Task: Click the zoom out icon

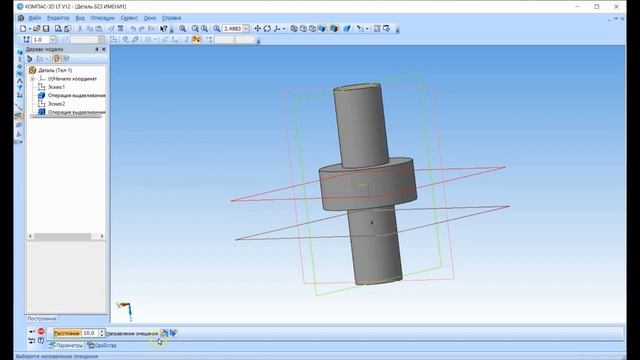Action: (204, 29)
